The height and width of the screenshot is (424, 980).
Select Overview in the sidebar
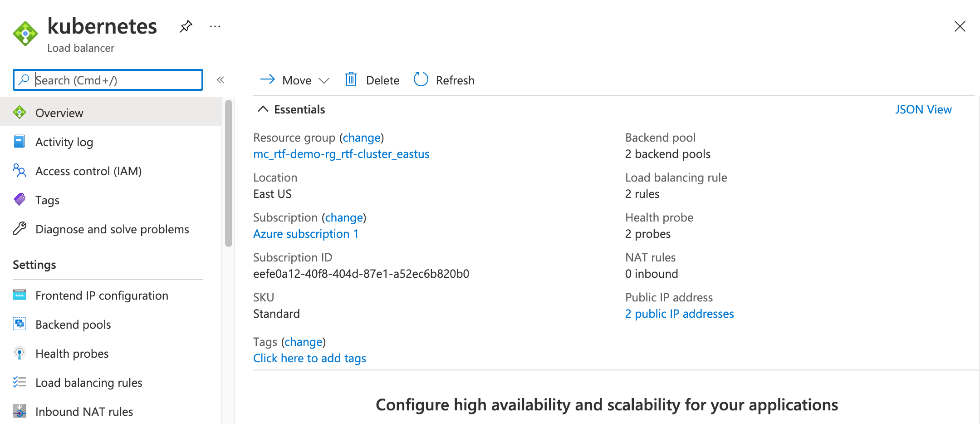[111, 113]
